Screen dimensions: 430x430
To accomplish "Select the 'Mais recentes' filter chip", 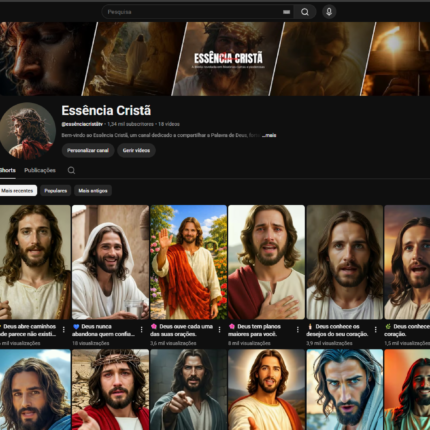I will pos(18,191).
